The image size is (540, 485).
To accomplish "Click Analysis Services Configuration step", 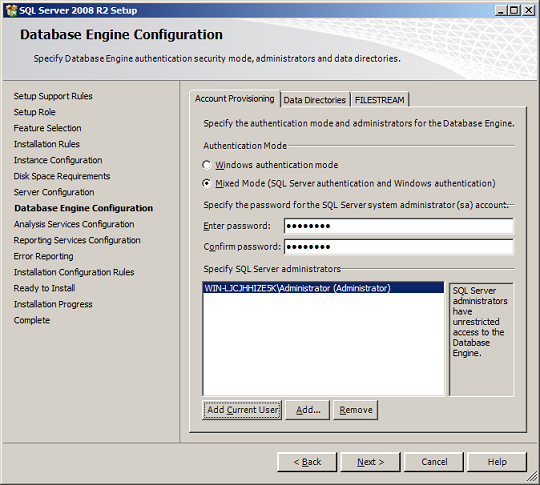I will (x=74, y=224).
